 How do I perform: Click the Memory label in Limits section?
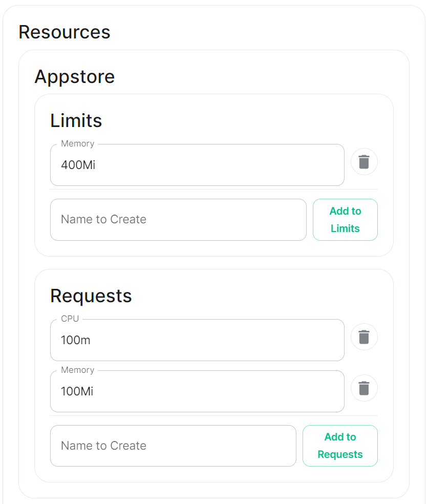pyautogui.click(x=78, y=144)
